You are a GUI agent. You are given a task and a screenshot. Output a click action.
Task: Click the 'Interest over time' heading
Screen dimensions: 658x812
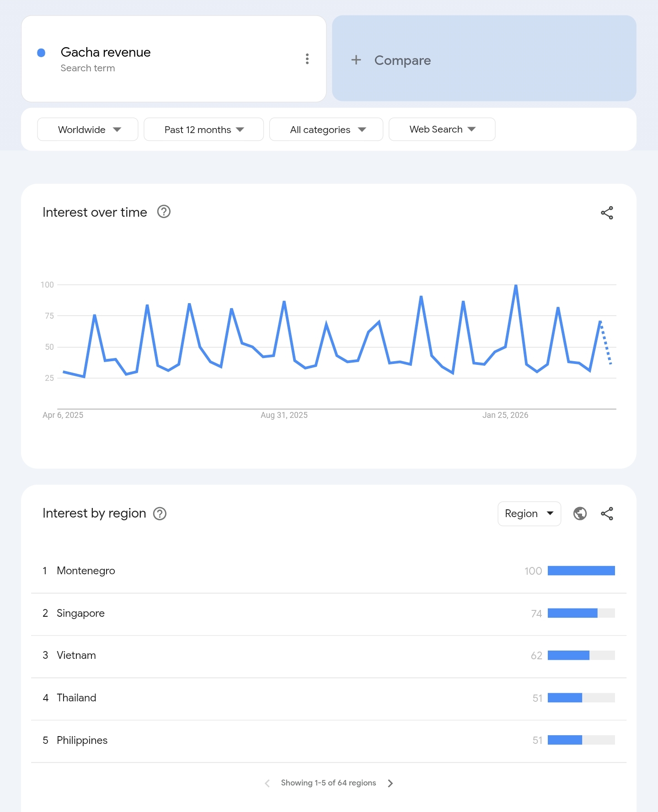coord(95,212)
